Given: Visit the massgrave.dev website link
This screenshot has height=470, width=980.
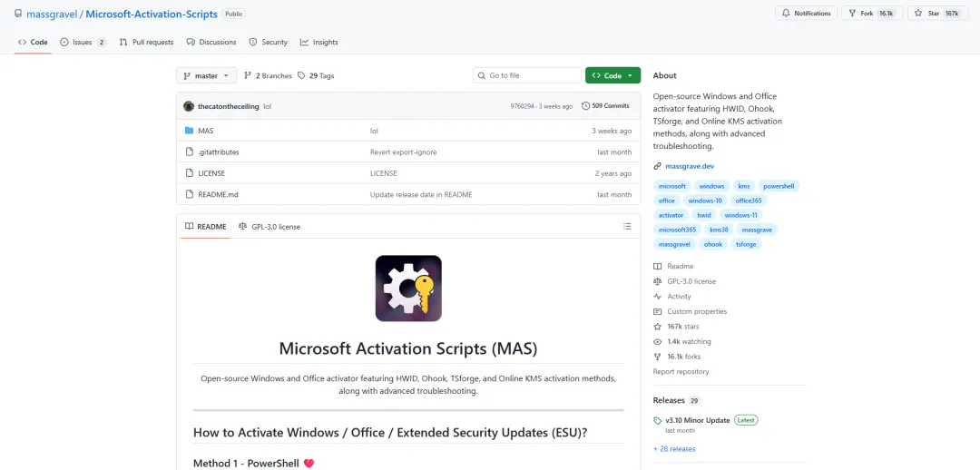Looking at the screenshot, I should coord(690,166).
